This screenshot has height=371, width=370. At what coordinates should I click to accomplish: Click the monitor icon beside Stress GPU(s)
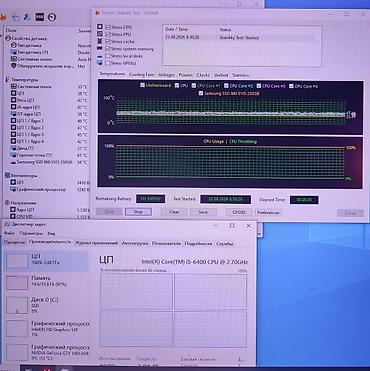click(100, 63)
